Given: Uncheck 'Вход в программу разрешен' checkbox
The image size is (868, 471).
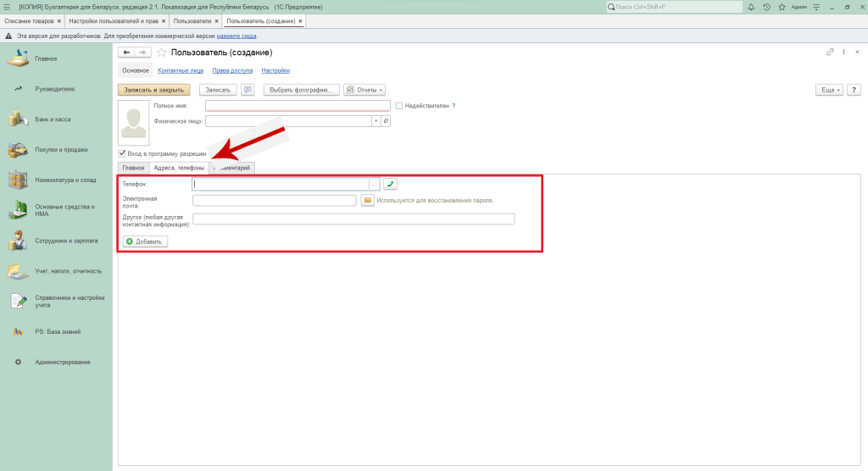Looking at the screenshot, I should 122,154.
